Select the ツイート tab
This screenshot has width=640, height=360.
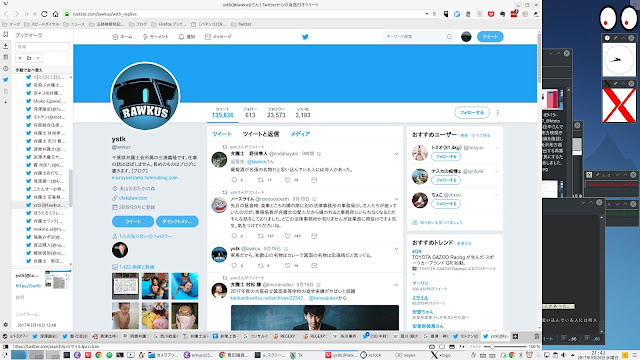222,134
